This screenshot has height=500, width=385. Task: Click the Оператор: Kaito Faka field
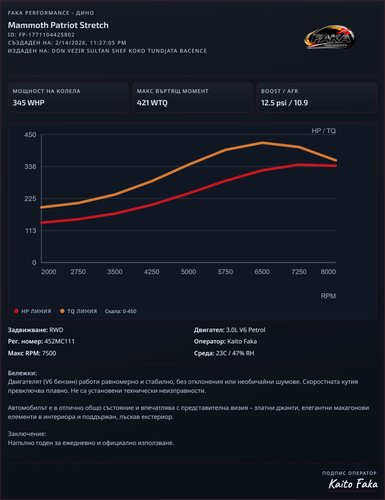coord(225,341)
